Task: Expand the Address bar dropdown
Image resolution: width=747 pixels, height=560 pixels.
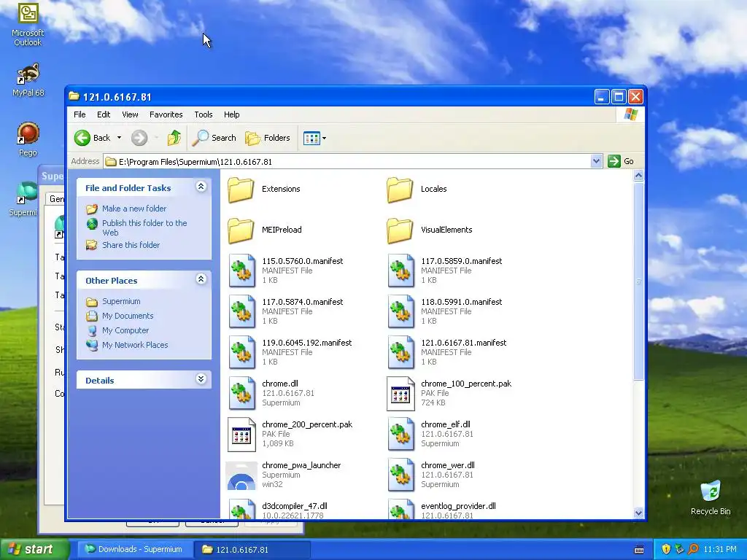Action: pyautogui.click(x=596, y=161)
